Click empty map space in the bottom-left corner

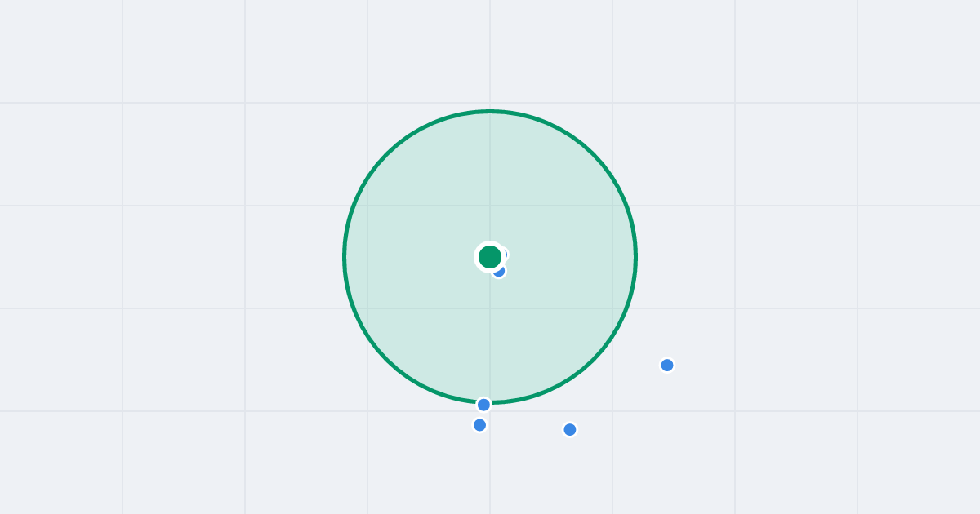(57, 465)
